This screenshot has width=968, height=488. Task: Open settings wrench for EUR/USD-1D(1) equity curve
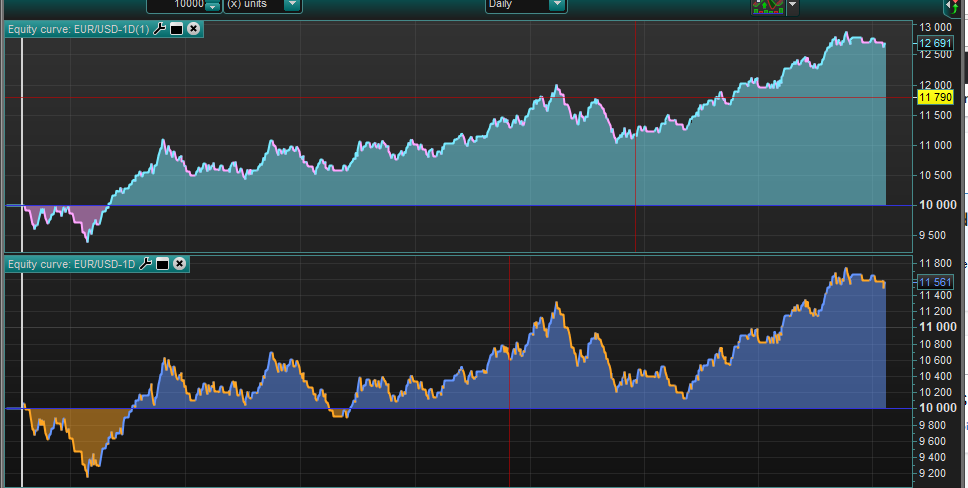click(x=160, y=29)
